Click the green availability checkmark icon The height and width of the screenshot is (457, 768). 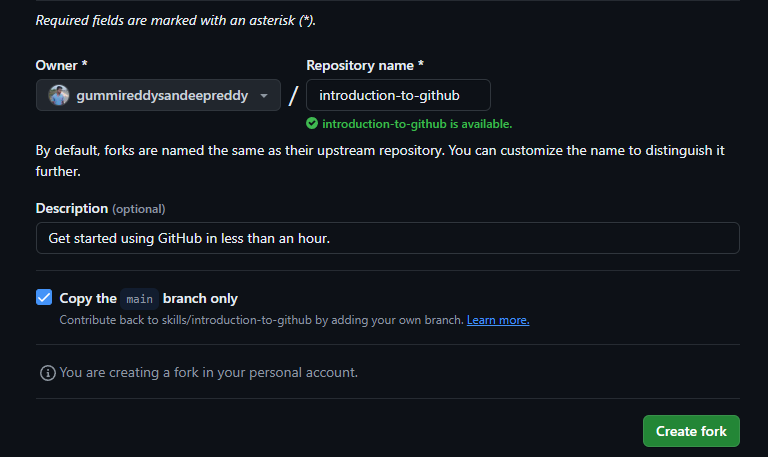[312, 124]
